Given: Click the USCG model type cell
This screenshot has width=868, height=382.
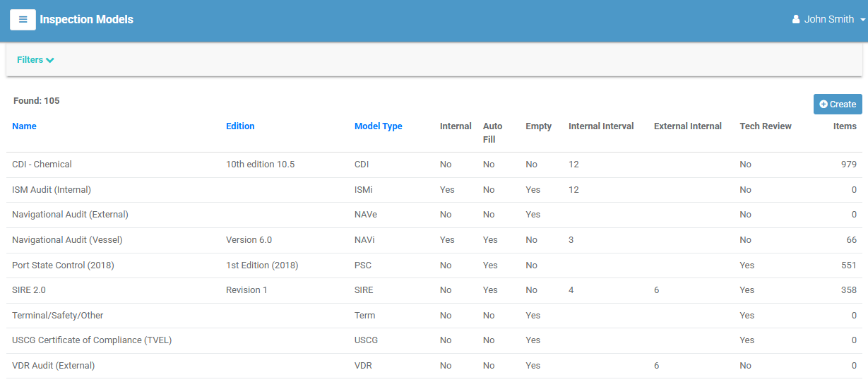Looking at the screenshot, I should (366, 340).
